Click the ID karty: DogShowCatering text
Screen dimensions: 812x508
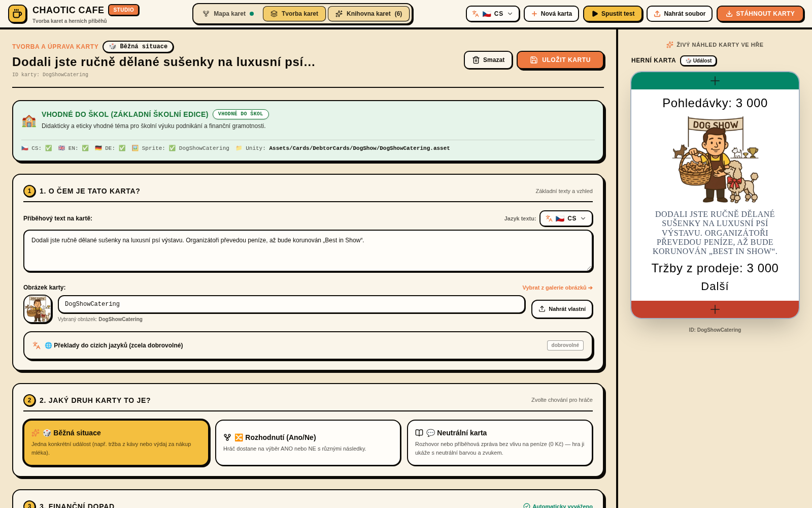tap(50, 75)
